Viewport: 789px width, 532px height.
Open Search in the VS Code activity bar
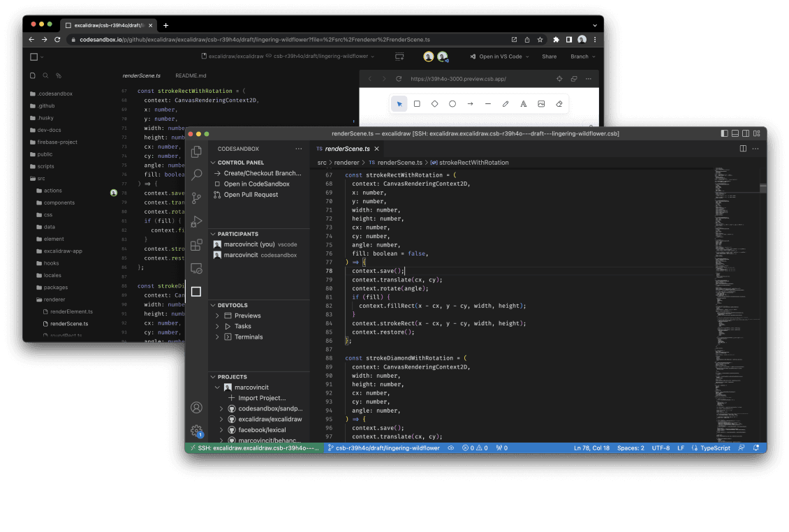coord(196,175)
